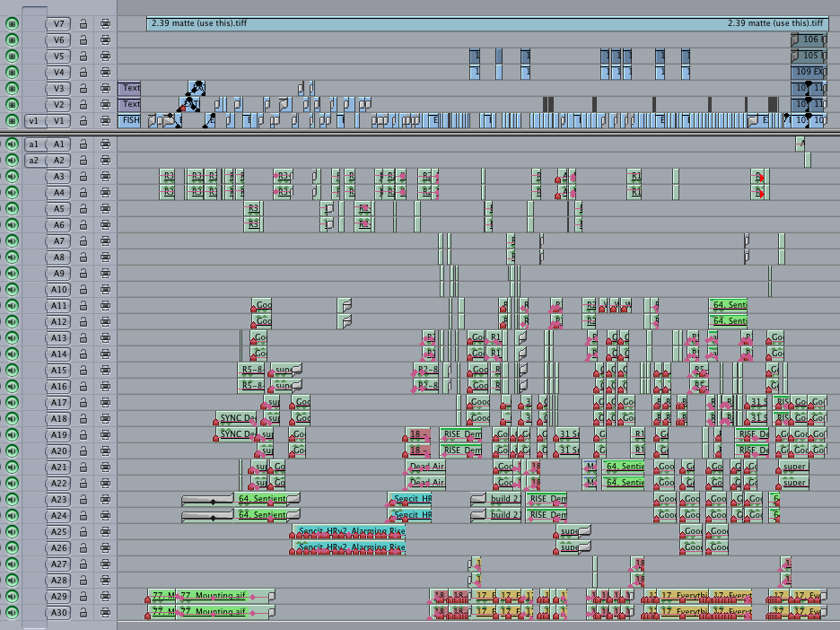Click the lock icon on track A1
840x630 pixels.
pyautogui.click(x=83, y=144)
